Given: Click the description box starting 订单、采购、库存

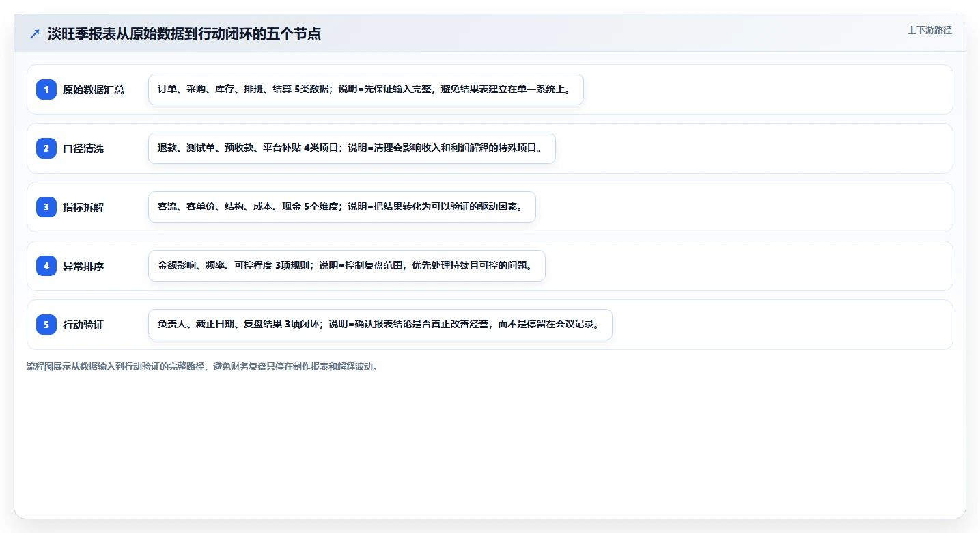Looking at the screenshot, I should pos(366,90).
